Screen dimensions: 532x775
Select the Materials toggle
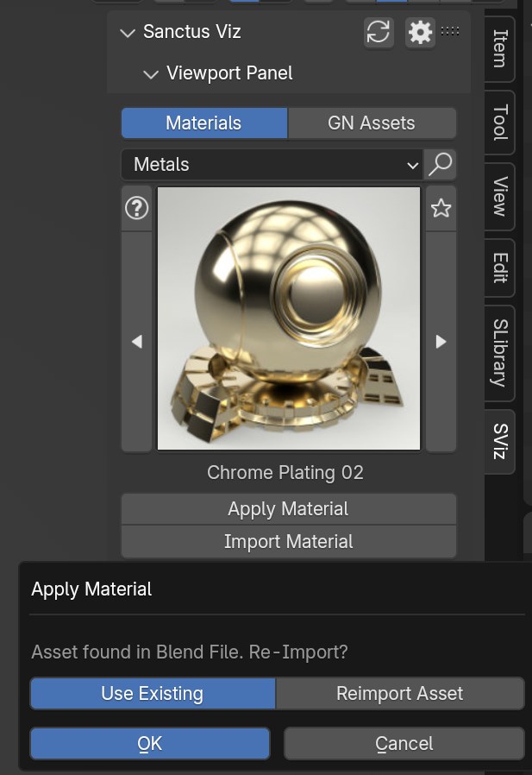point(203,123)
